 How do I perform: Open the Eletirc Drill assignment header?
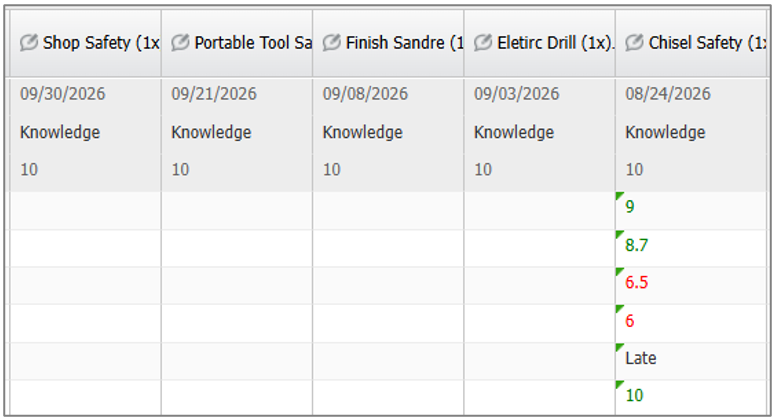(x=540, y=43)
